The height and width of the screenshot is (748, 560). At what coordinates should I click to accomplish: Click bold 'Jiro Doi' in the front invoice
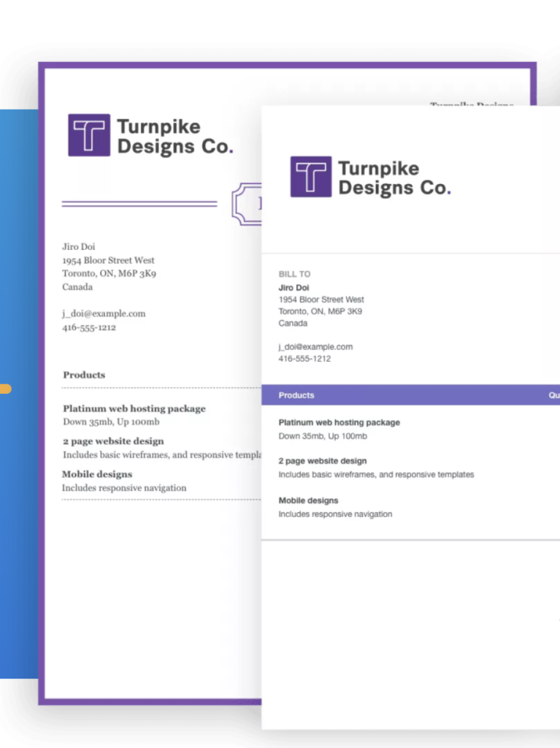(x=294, y=288)
